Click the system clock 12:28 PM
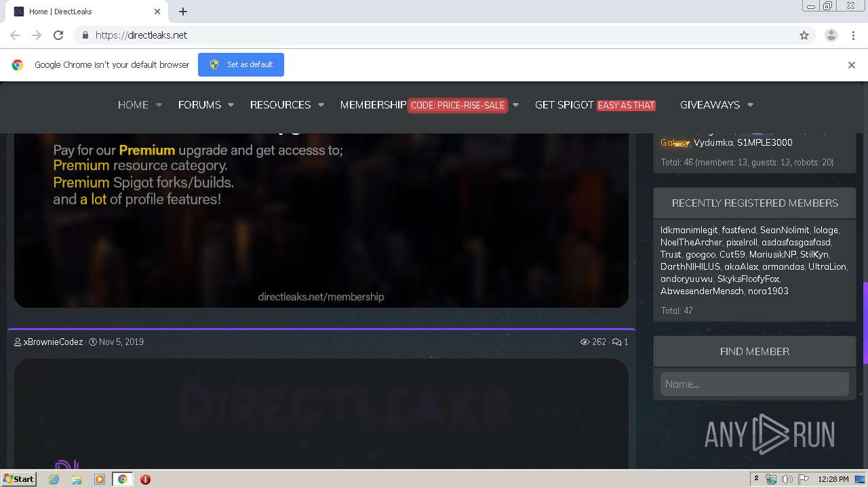This screenshot has height=488, width=868. (833, 479)
